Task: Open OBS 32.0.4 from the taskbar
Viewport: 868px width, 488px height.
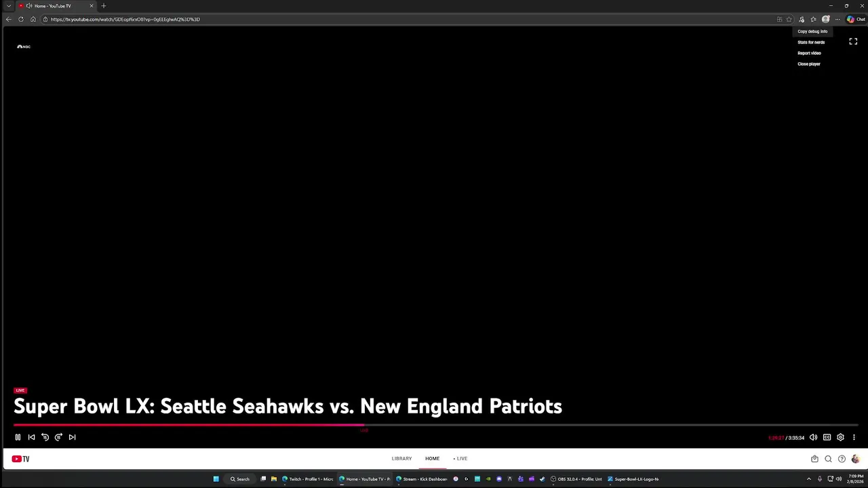Action: 576,479
